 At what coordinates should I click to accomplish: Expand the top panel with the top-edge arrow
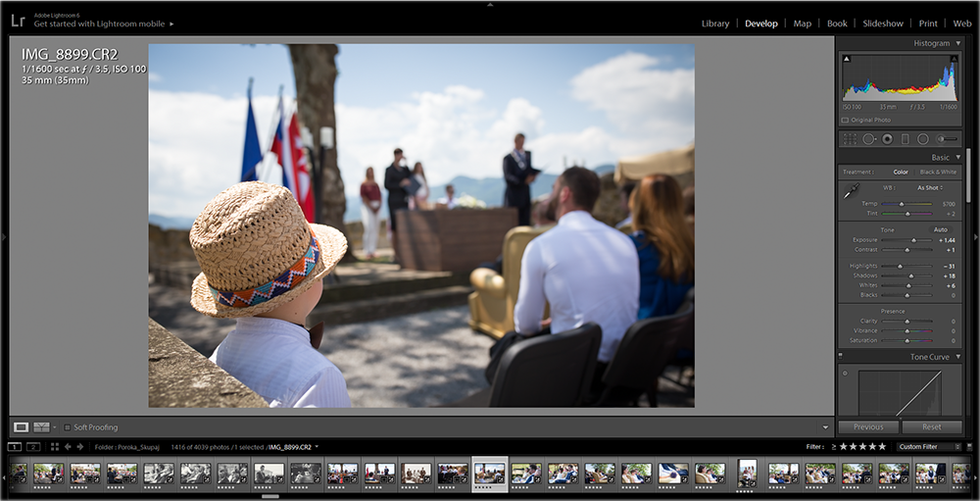pyautogui.click(x=490, y=4)
